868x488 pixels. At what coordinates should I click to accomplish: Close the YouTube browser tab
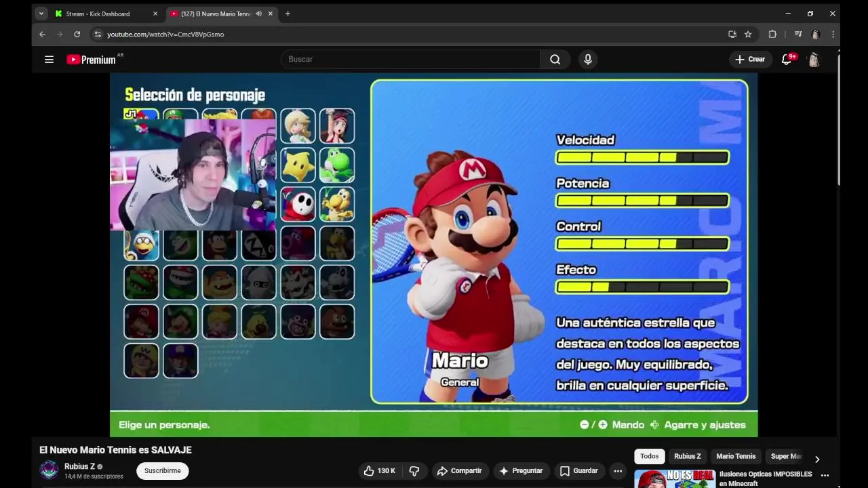(x=271, y=14)
